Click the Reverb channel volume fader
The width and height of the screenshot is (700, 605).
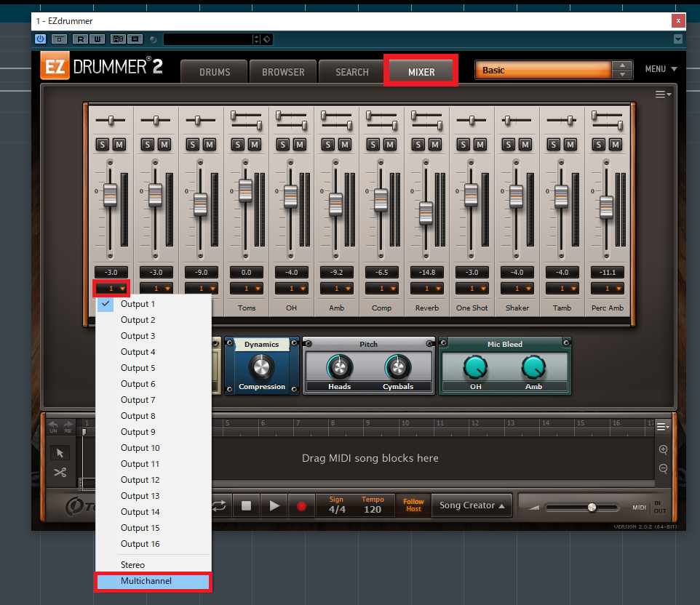click(426, 213)
